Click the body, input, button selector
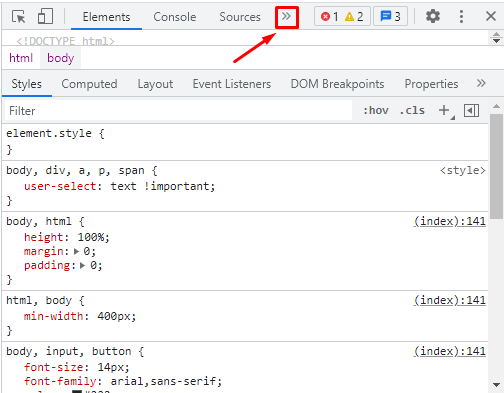 point(69,351)
